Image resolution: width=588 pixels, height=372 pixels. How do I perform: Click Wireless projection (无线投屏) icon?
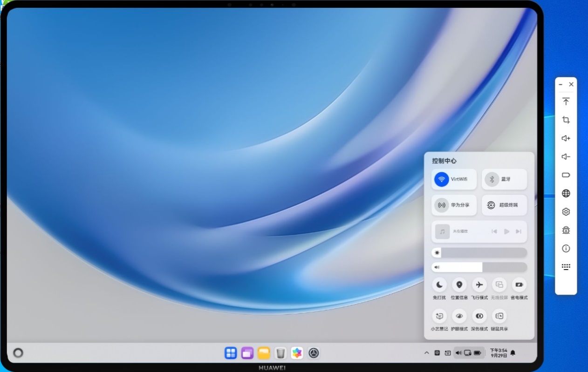pos(499,284)
